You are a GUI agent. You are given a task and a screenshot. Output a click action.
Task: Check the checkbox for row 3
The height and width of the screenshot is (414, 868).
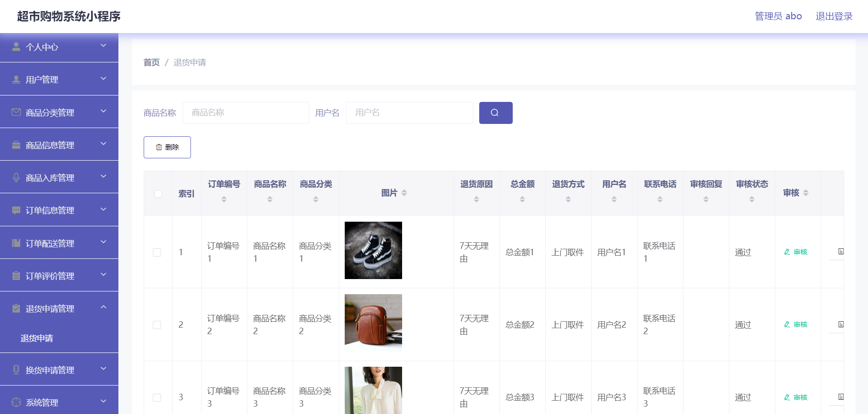coord(157,397)
